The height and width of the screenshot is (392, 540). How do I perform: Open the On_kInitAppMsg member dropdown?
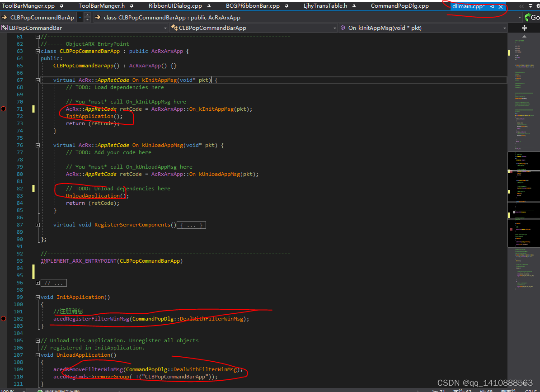pyautogui.click(x=505, y=28)
